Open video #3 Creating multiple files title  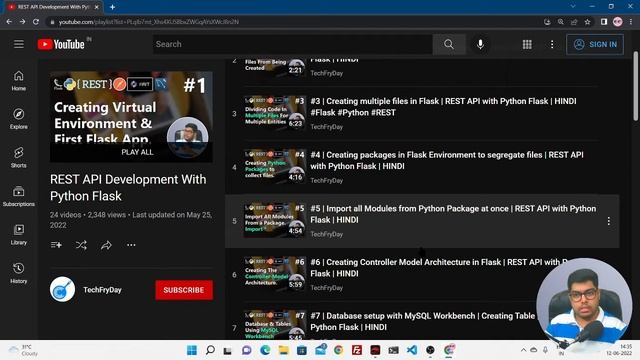point(443,107)
